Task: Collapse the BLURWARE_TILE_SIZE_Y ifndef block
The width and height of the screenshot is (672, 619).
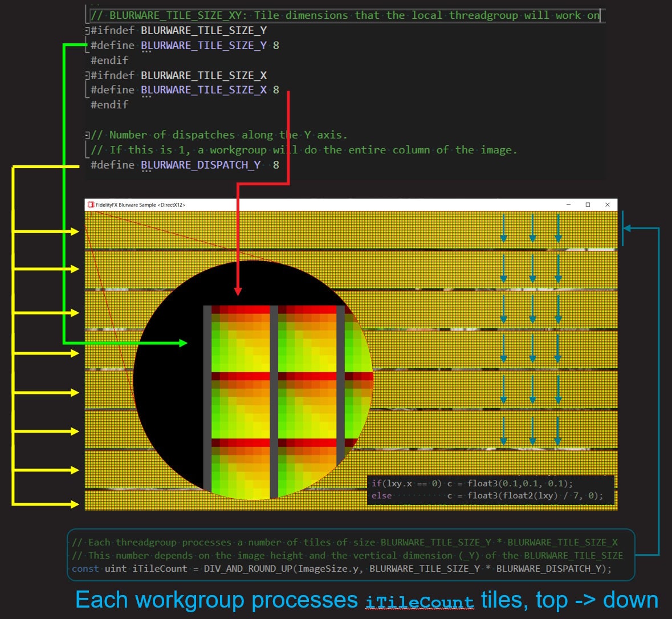Action: [x=87, y=30]
